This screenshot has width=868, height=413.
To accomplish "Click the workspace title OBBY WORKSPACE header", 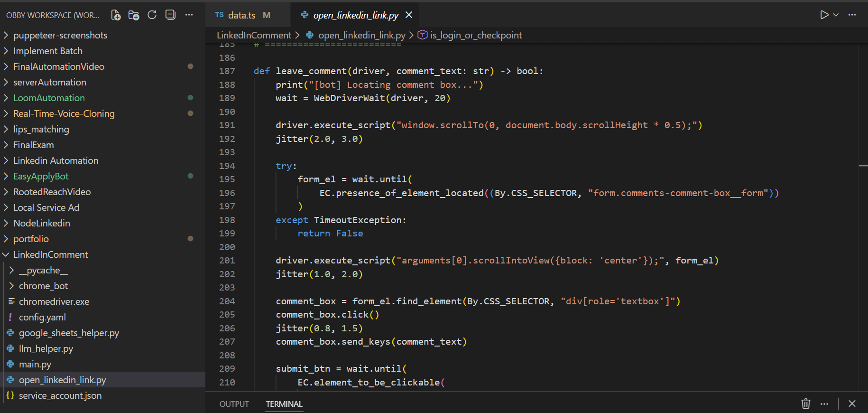I will click(x=53, y=15).
